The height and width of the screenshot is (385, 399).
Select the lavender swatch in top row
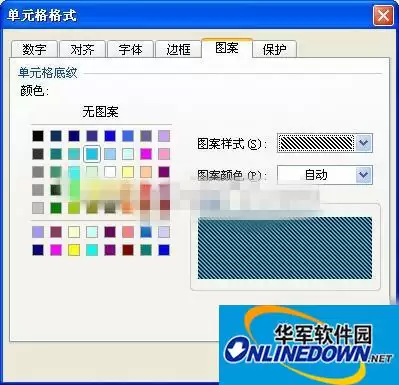click(164, 136)
